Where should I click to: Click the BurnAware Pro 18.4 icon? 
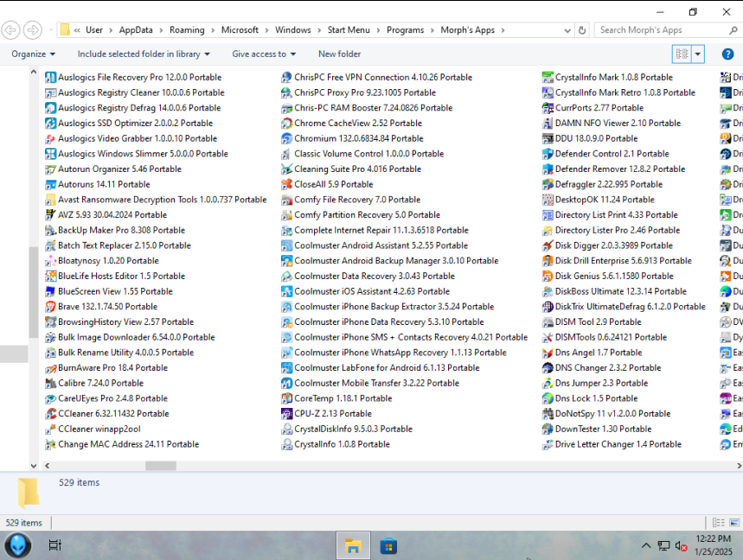coord(50,368)
